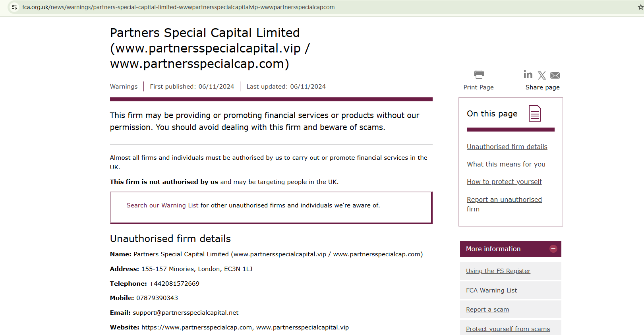Share page via email envelope icon
Image resolution: width=644 pixels, height=335 pixels.
pyautogui.click(x=555, y=75)
